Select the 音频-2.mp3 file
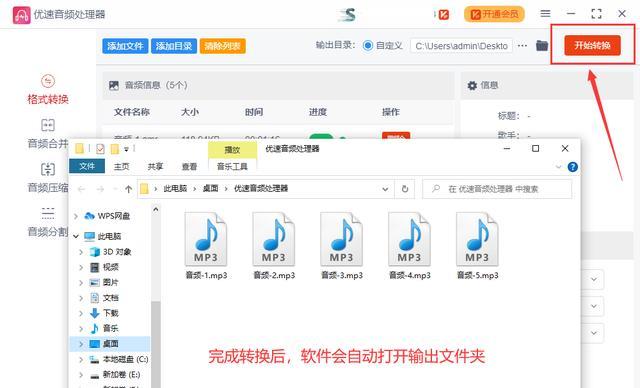Viewport: 640px width, 388px height. [274, 246]
